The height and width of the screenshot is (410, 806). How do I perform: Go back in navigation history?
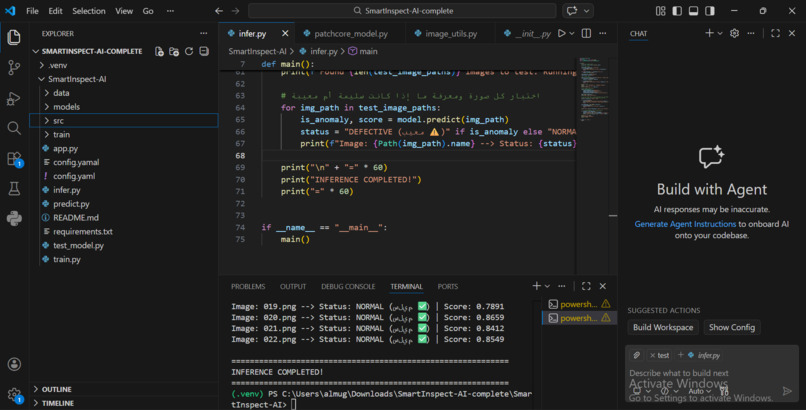tap(219, 11)
